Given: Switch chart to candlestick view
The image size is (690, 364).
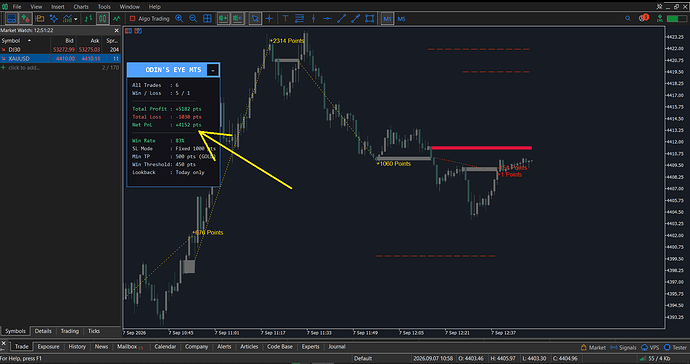Looking at the screenshot, I should tap(103, 18).
